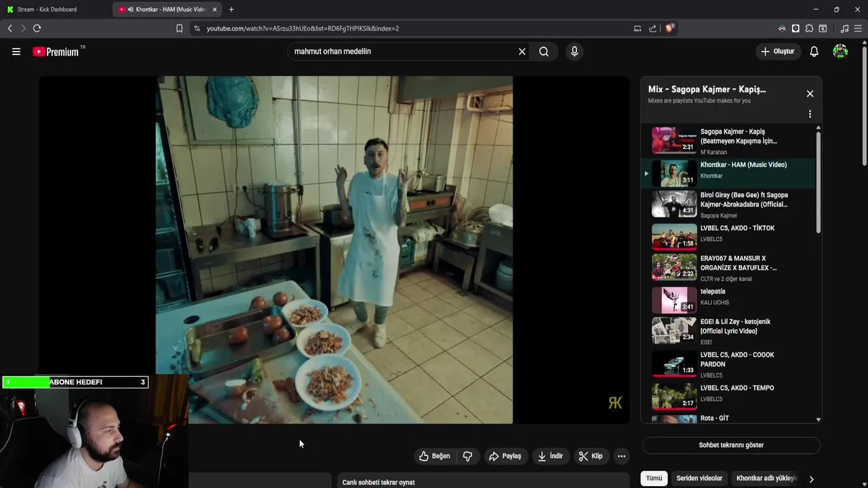Play Birol Giray ft Sagopa Abrakadabra

(729, 204)
